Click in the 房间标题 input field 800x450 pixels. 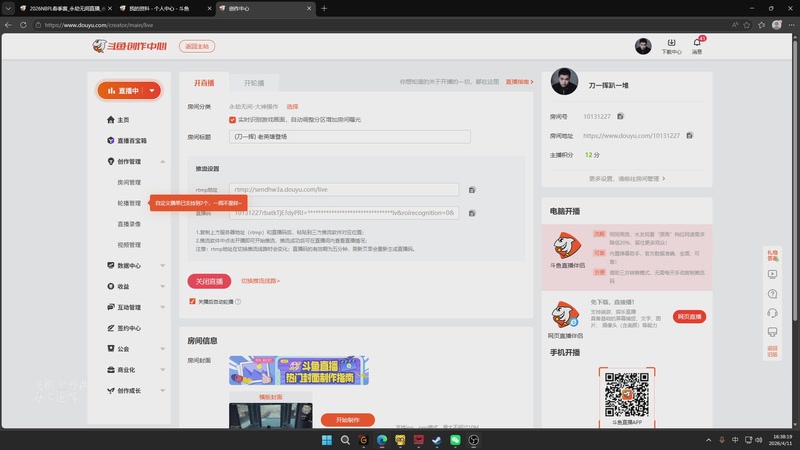[349, 137]
